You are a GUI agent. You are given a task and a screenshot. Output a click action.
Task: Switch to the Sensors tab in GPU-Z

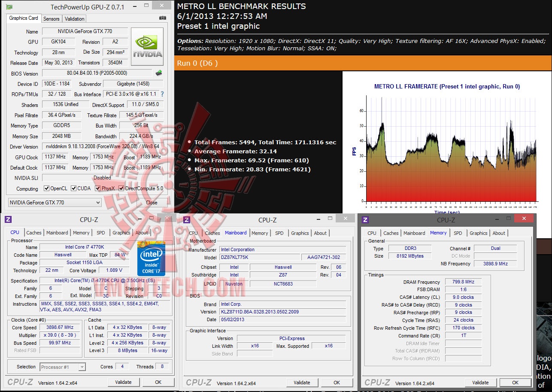pyautogui.click(x=52, y=19)
